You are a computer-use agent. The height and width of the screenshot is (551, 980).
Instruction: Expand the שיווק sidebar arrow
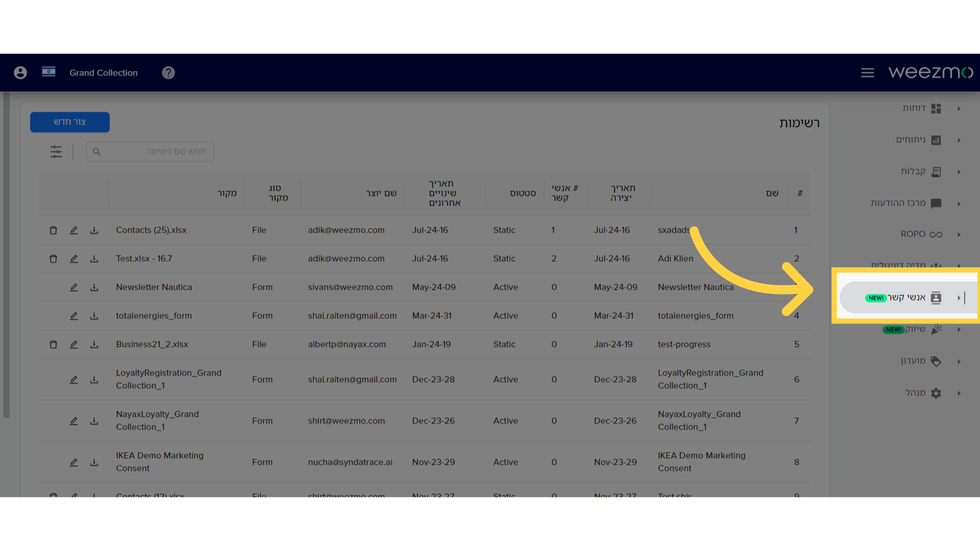959,330
